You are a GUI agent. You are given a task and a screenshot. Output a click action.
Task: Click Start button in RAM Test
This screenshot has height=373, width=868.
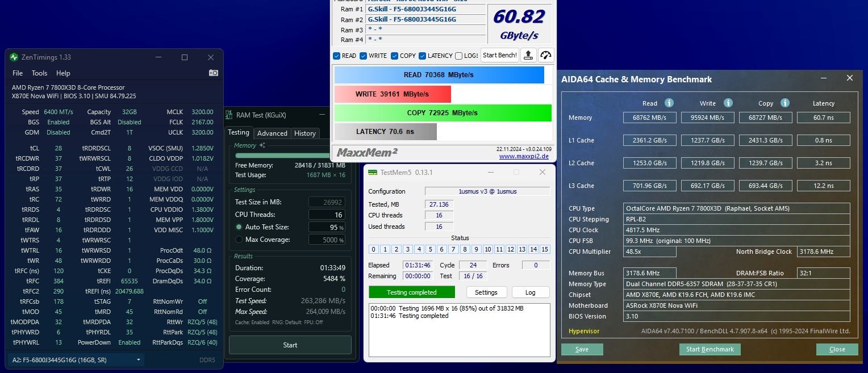click(x=290, y=345)
